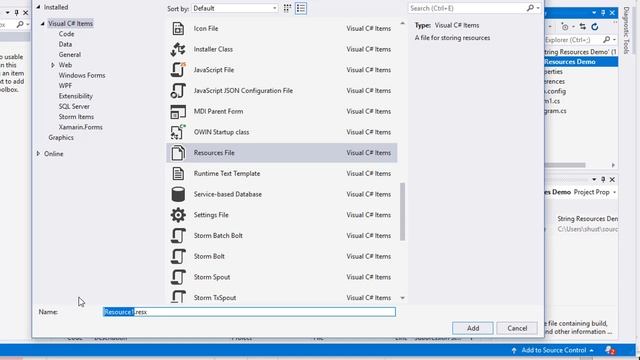Select the Storm Bolt item name
The width and height of the screenshot is (640, 360).
209,256
